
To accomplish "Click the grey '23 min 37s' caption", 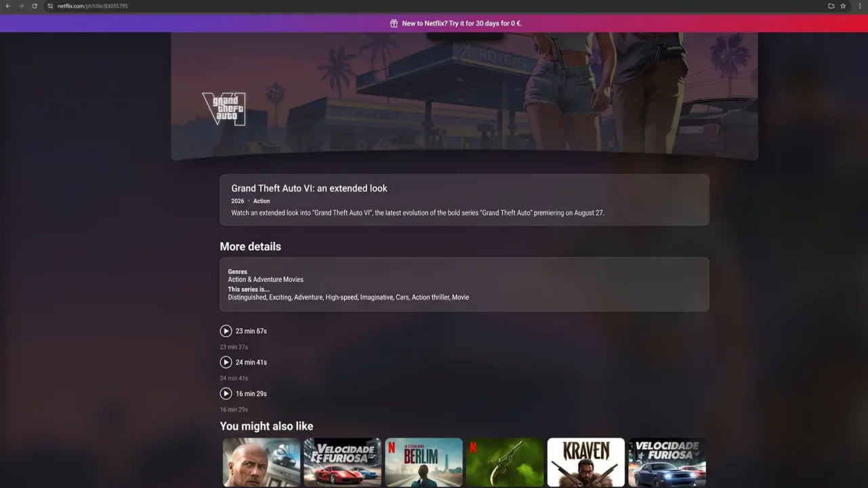I will click(234, 347).
